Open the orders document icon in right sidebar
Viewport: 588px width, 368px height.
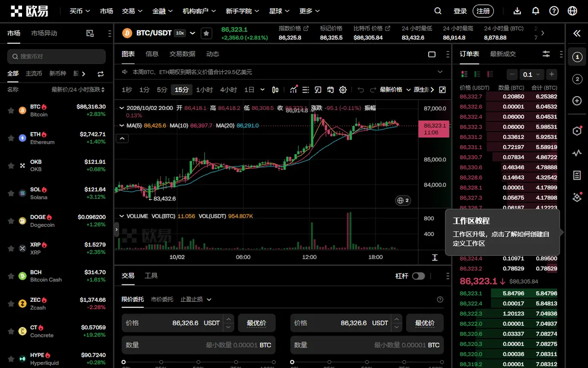tap(577, 175)
